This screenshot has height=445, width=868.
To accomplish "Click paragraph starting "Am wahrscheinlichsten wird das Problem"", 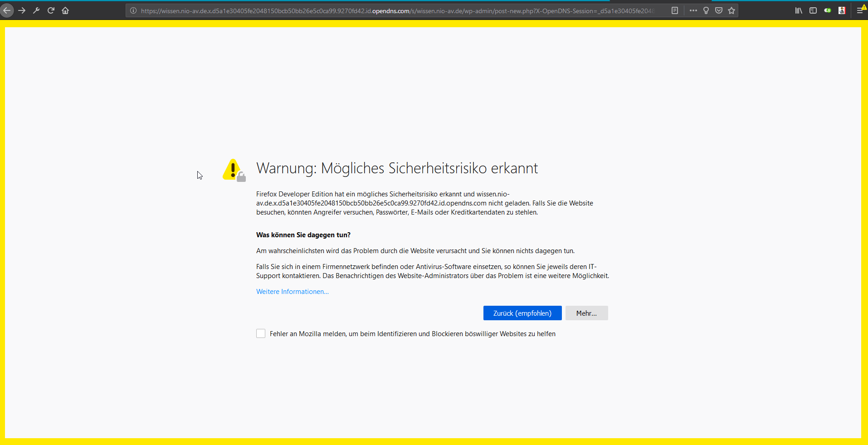I will point(415,251).
